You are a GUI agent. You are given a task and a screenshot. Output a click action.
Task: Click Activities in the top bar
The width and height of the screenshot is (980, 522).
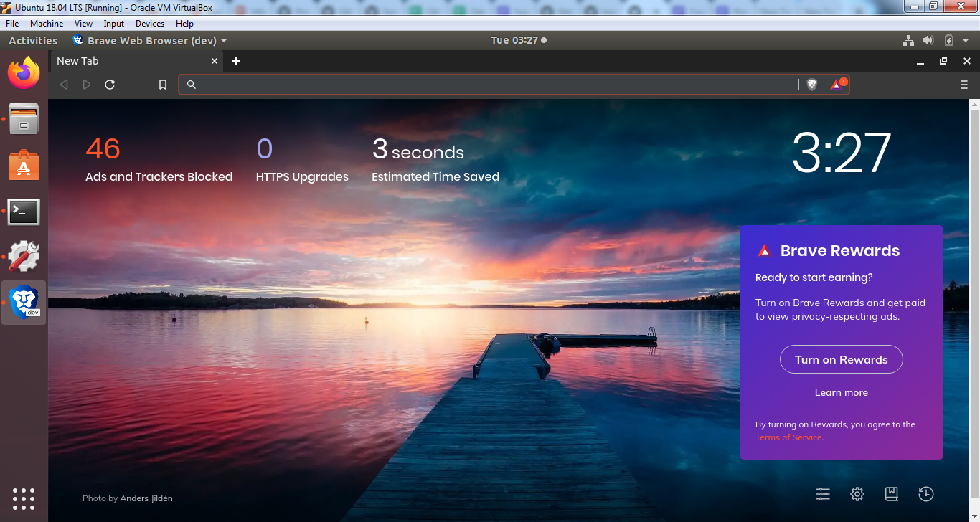[33, 40]
